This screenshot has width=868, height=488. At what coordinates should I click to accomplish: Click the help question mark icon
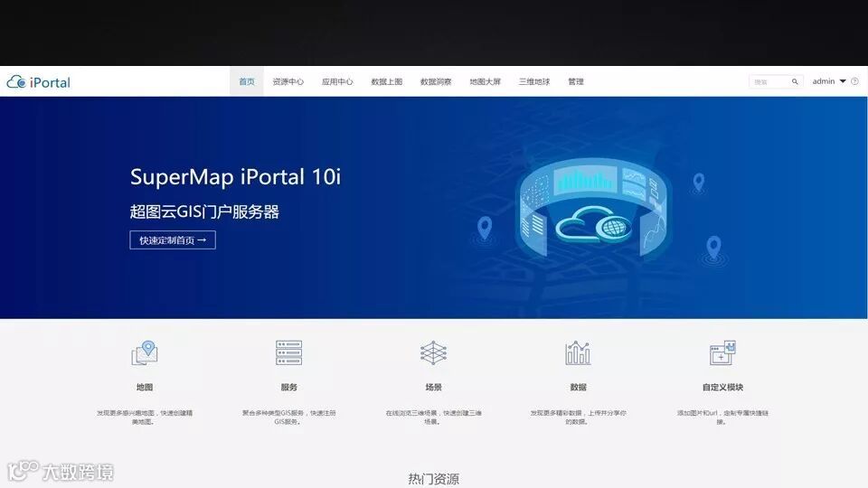[854, 81]
